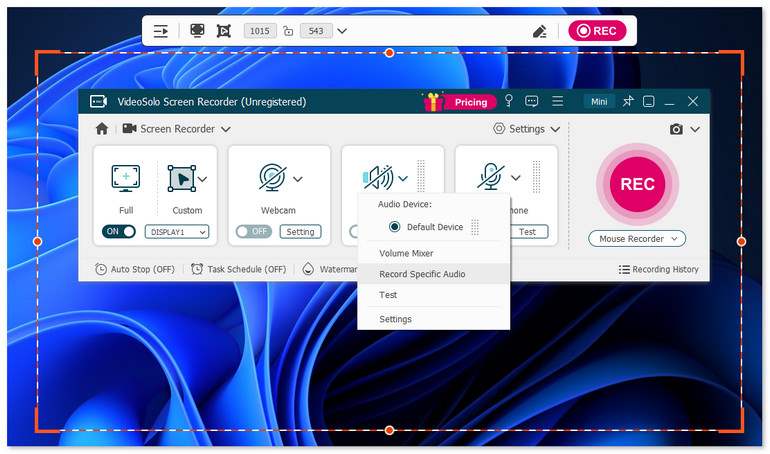
Task: Select full screen icon in top toolbar
Action: pyautogui.click(x=197, y=30)
